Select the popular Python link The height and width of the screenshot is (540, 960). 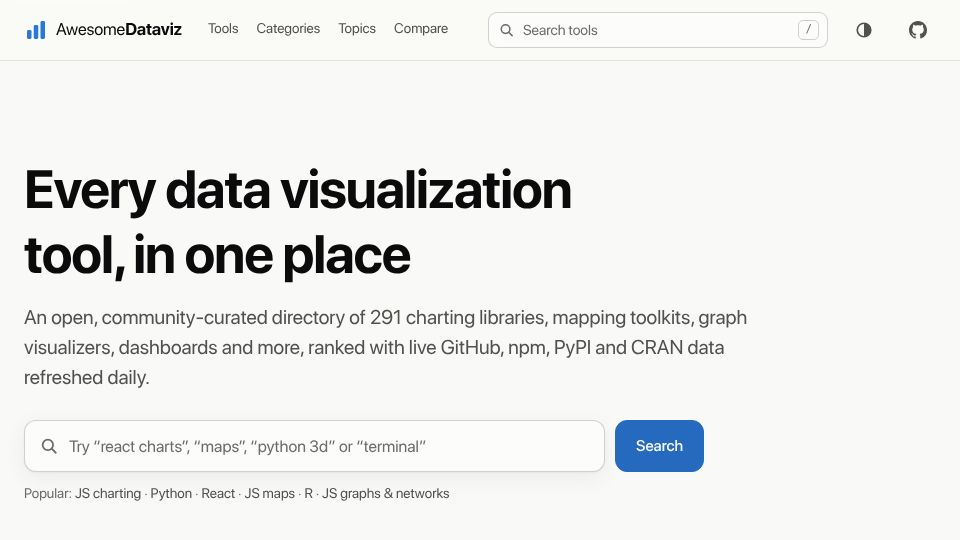pos(171,493)
